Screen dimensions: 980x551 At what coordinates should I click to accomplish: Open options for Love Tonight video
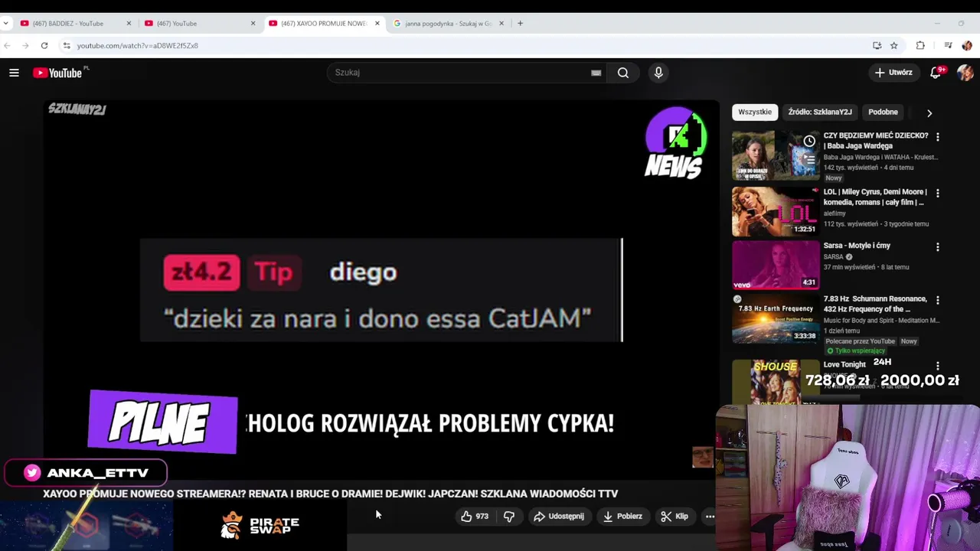coord(938,367)
